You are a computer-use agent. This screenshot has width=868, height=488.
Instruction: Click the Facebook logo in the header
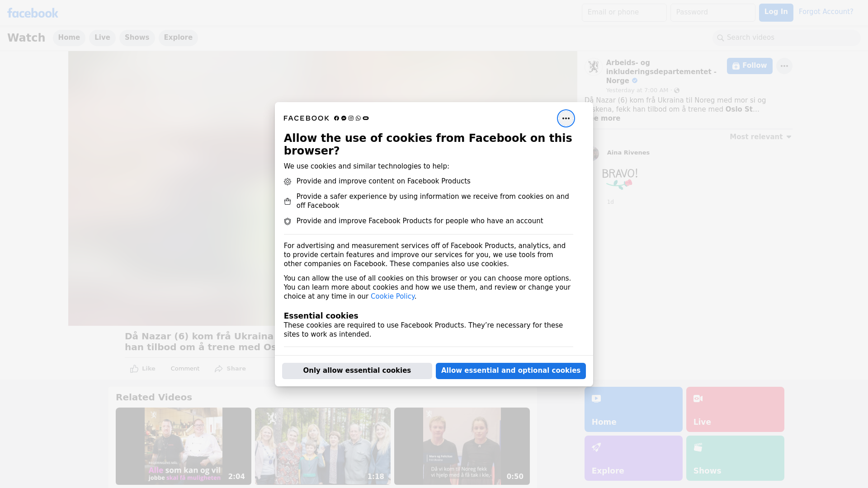pos(33,13)
